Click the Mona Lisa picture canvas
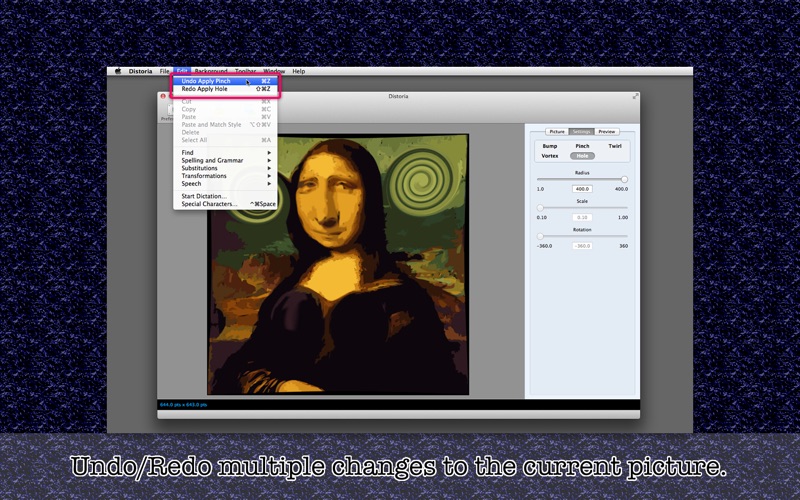Image resolution: width=800 pixels, height=500 pixels. (338, 264)
